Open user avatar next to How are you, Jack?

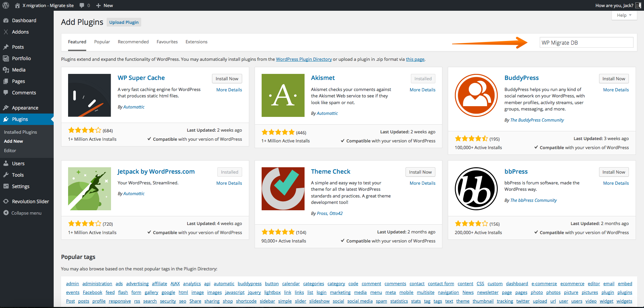638,5
